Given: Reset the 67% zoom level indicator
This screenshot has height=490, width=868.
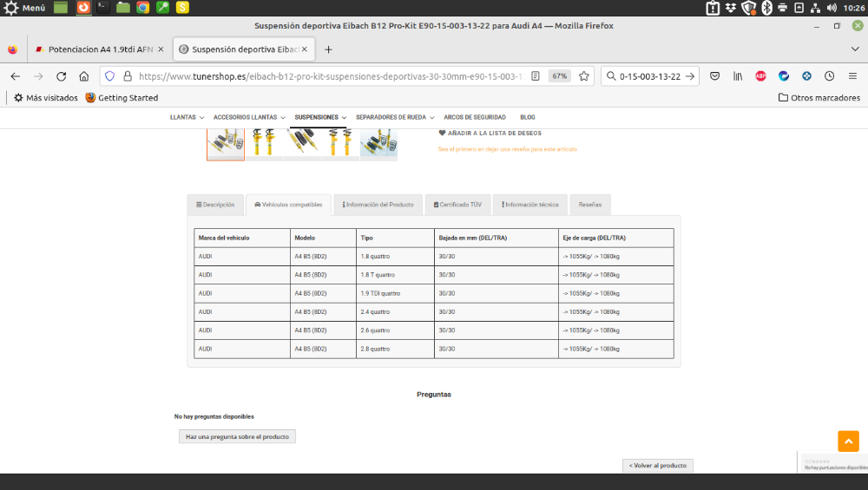Looking at the screenshot, I should 560,76.
